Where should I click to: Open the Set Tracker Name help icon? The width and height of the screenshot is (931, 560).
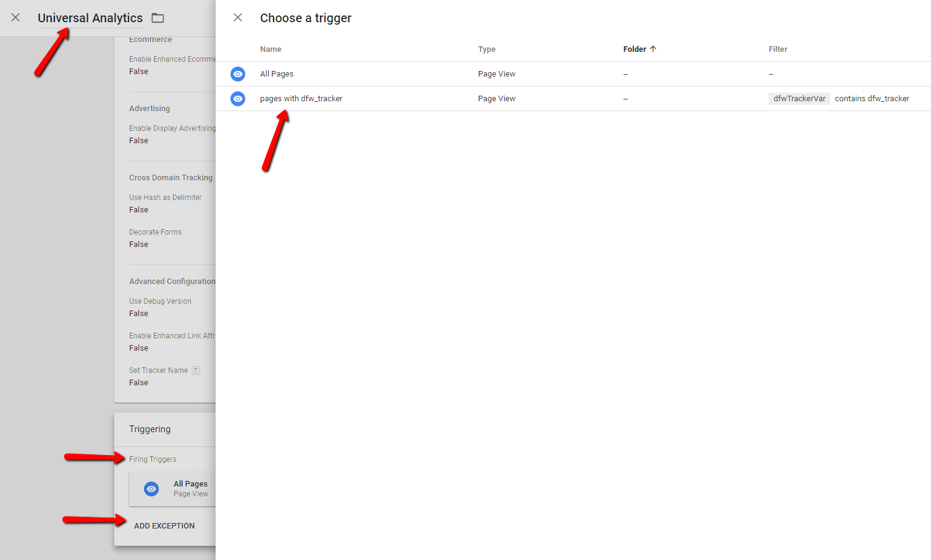click(x=196, y=370)
